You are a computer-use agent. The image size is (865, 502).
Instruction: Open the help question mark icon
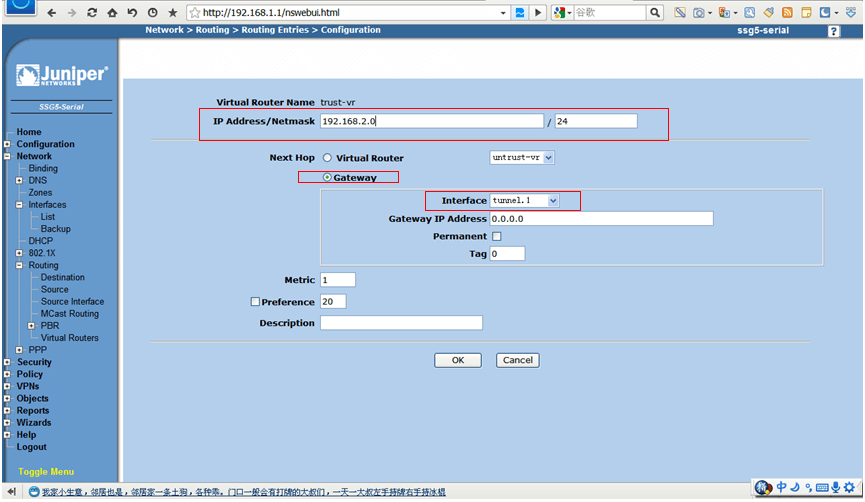click(x=834, y=32)
